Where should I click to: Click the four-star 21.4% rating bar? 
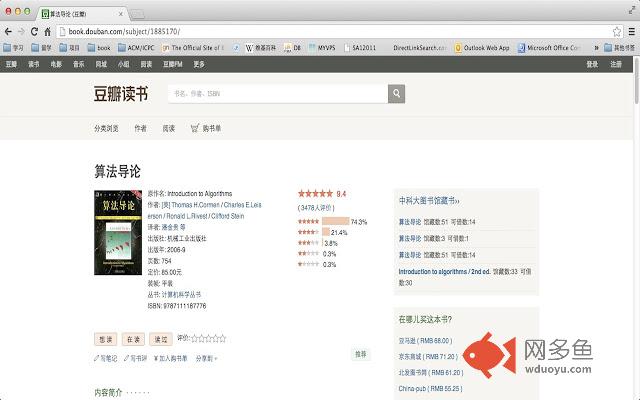(326, 232)
